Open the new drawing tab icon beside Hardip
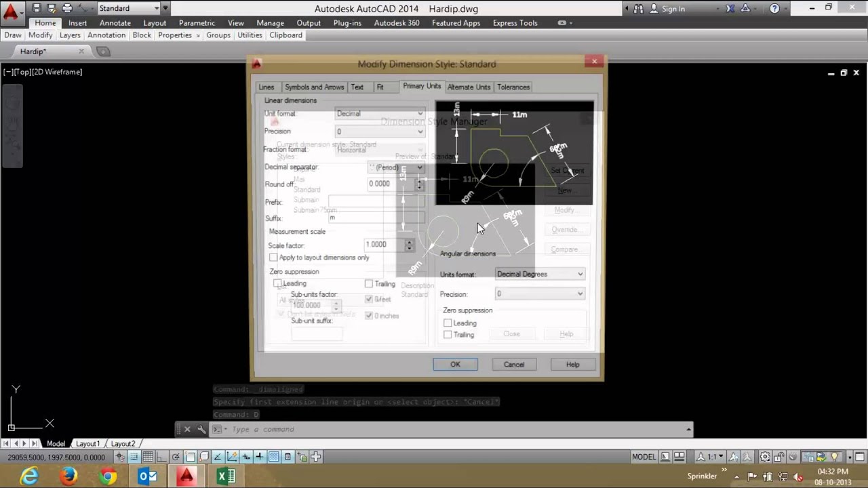Screen dimensions: 868x488 click(x=103, y=52)
